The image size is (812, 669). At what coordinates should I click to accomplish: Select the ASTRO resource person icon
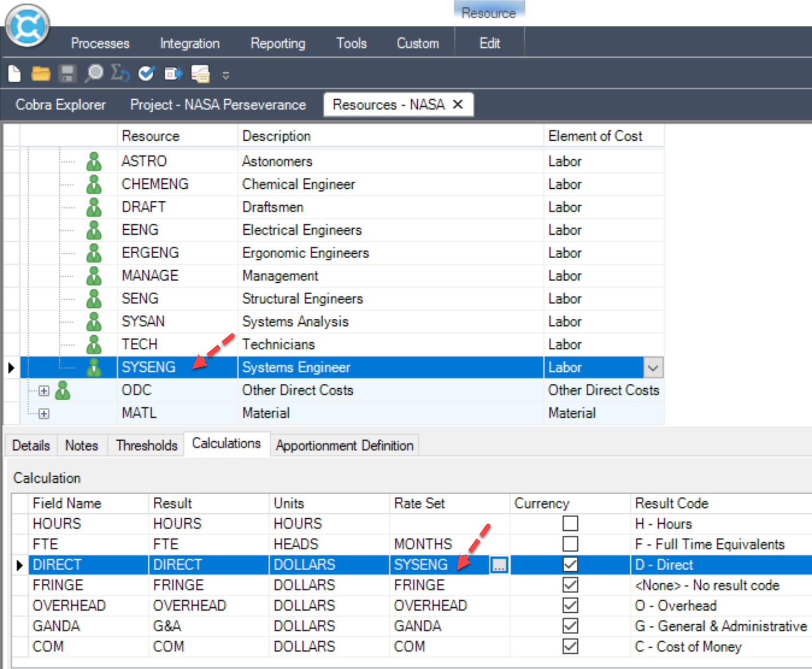coord(94,161)
